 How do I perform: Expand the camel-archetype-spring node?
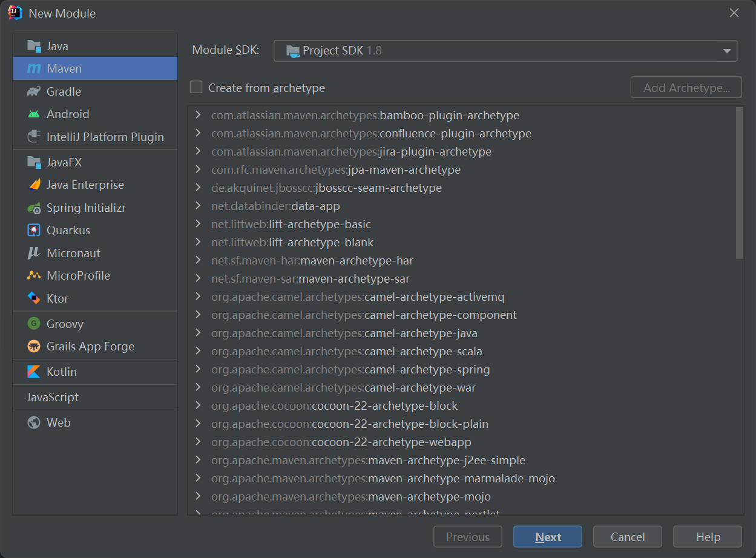point(198,369)
